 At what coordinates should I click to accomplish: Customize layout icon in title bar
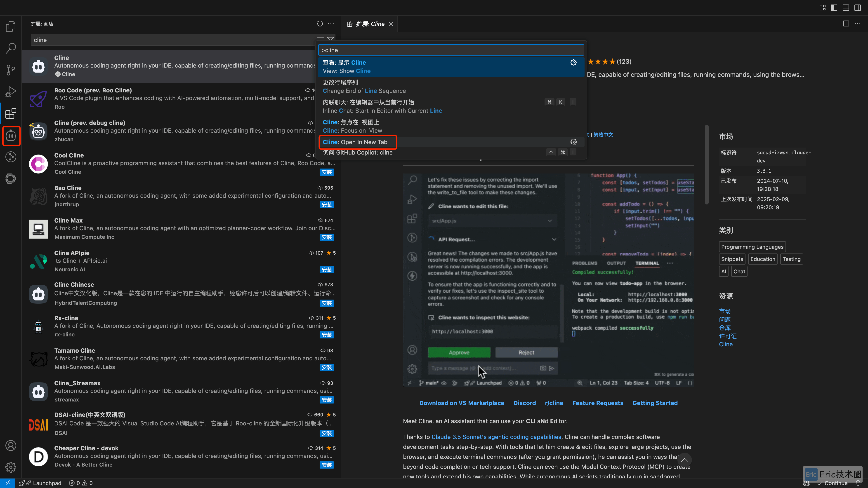(x=823, y=7)
